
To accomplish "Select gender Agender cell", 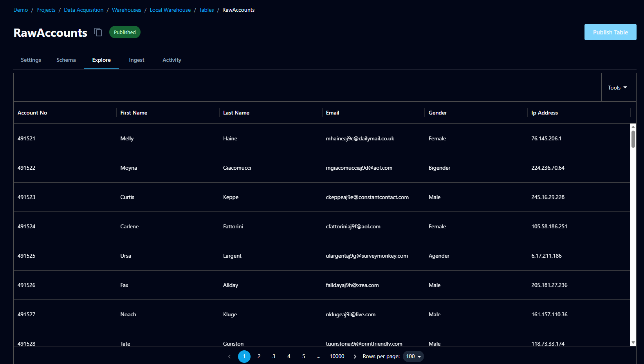I will pyautogui.click(x=476, y=256).
